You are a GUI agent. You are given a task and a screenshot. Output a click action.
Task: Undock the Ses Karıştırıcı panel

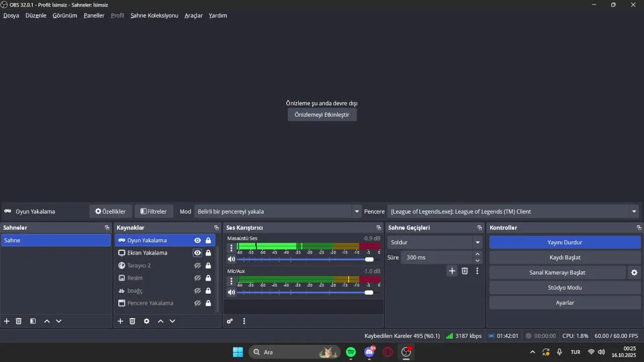[x=379, y=228]
